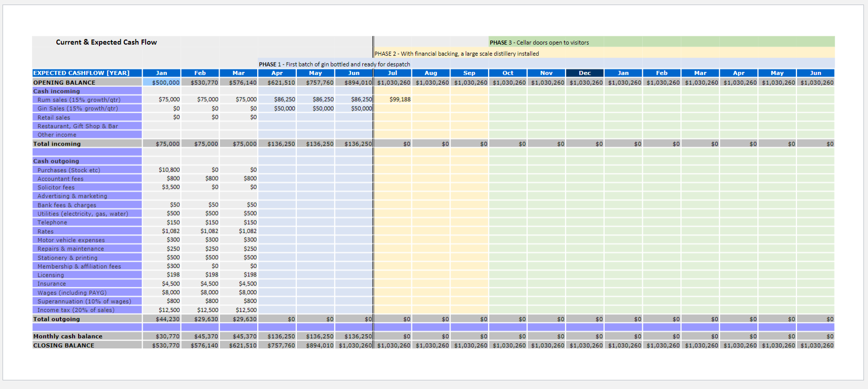Click the Monthly cash balance row label
The image size is (868, 389).
[67, 336]
